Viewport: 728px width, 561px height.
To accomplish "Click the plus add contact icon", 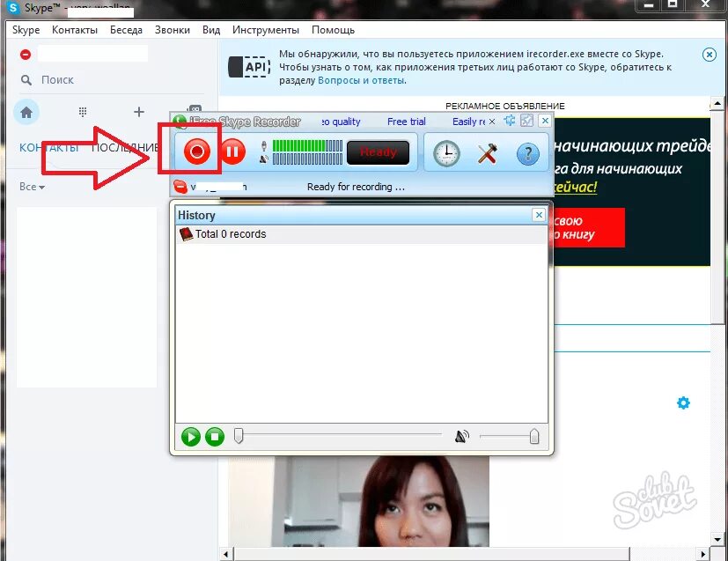I will (x=139, y=112).
